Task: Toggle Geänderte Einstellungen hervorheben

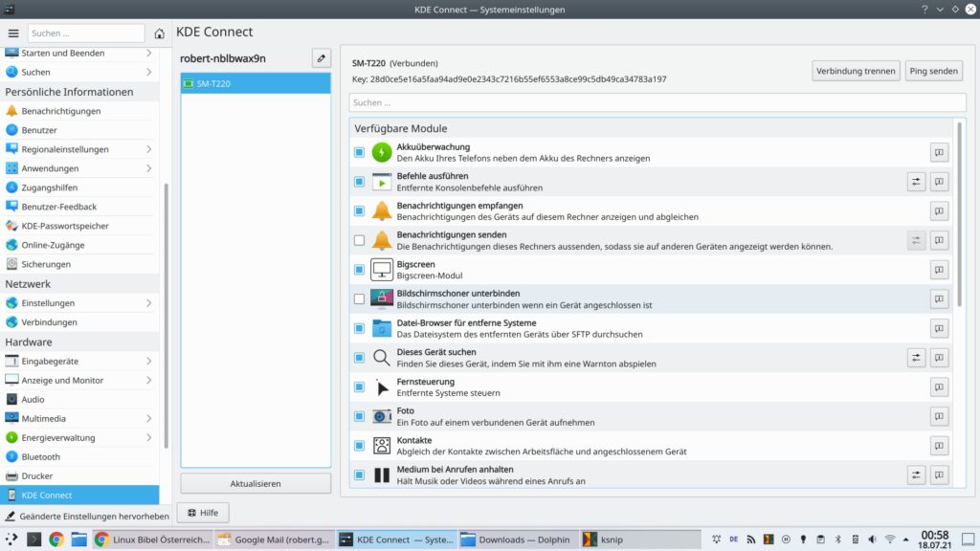Action: 87,516
